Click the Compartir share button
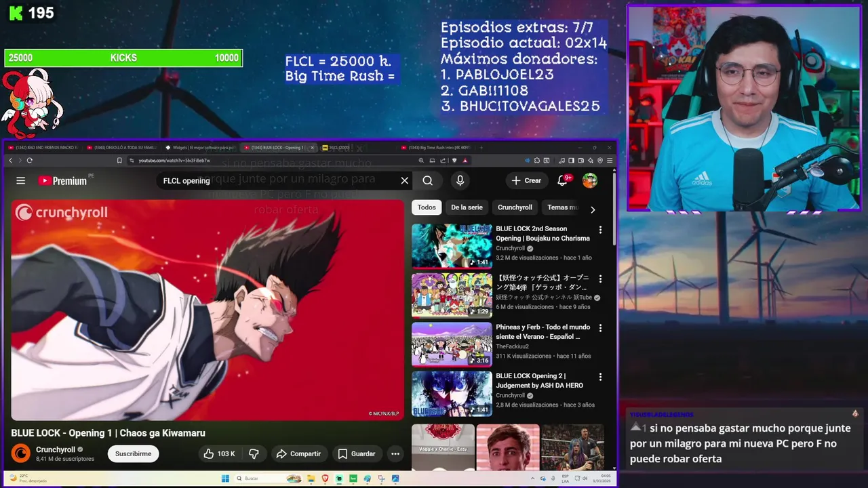Screen dimensions: 868x488 click(x=298, y=453)
